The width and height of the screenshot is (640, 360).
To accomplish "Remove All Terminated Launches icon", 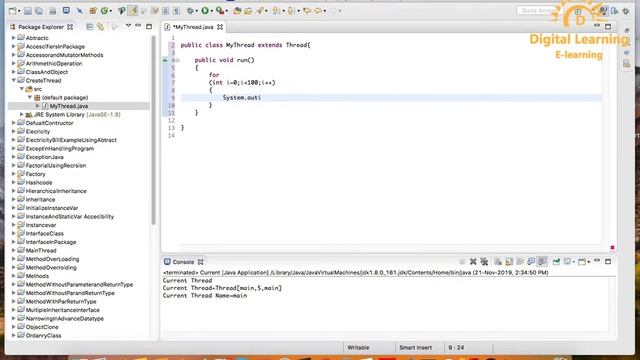I will click(484, 262).
